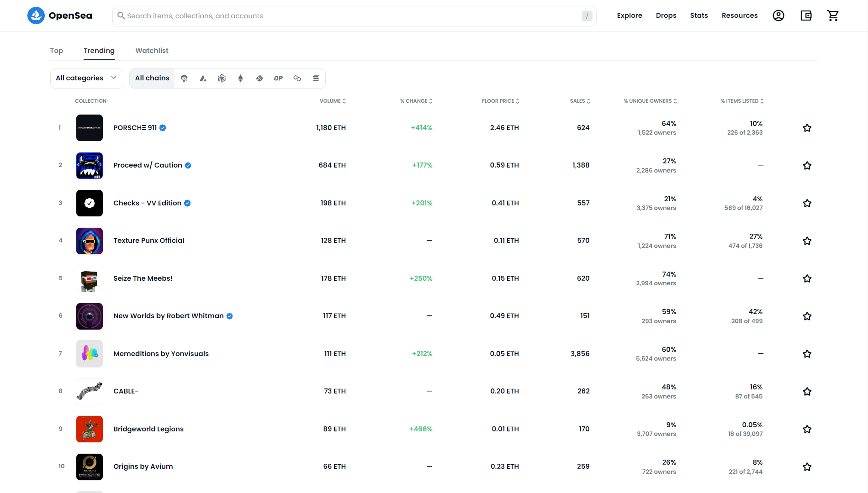
Task: Filter by Klaytn chain icon
Action: 259,79
